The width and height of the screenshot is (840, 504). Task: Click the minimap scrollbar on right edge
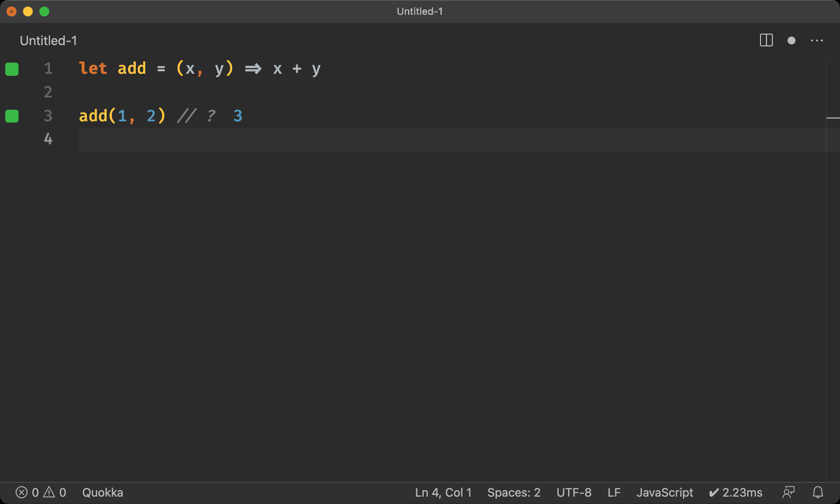[x=833, y=118]
